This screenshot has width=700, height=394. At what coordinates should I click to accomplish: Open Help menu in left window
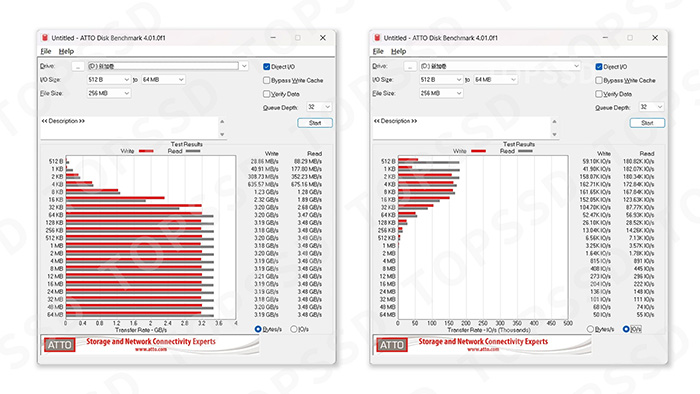point(66,51)
